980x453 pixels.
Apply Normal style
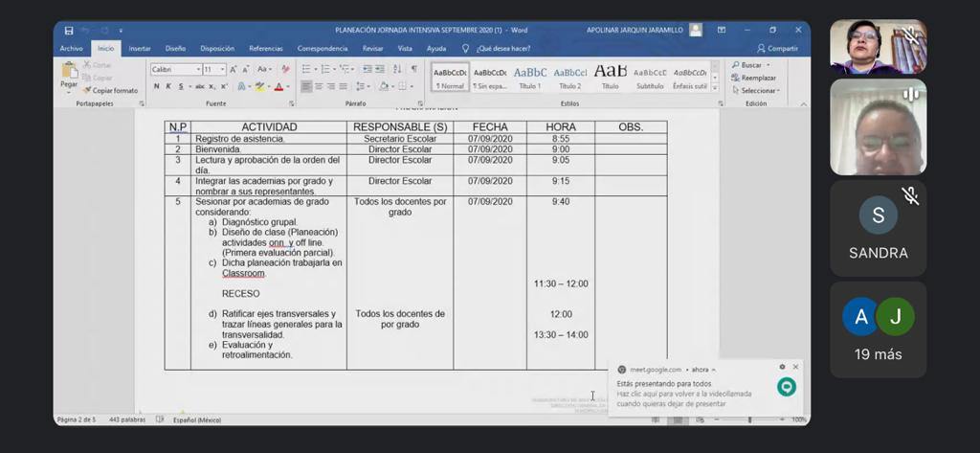[450, 78]
